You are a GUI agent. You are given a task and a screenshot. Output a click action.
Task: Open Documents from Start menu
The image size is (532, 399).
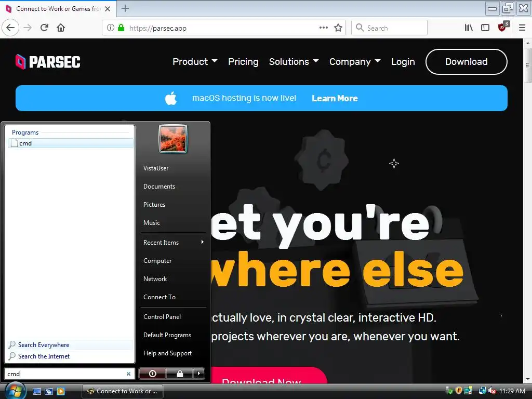pyautogui.click(x=159, y=187)
